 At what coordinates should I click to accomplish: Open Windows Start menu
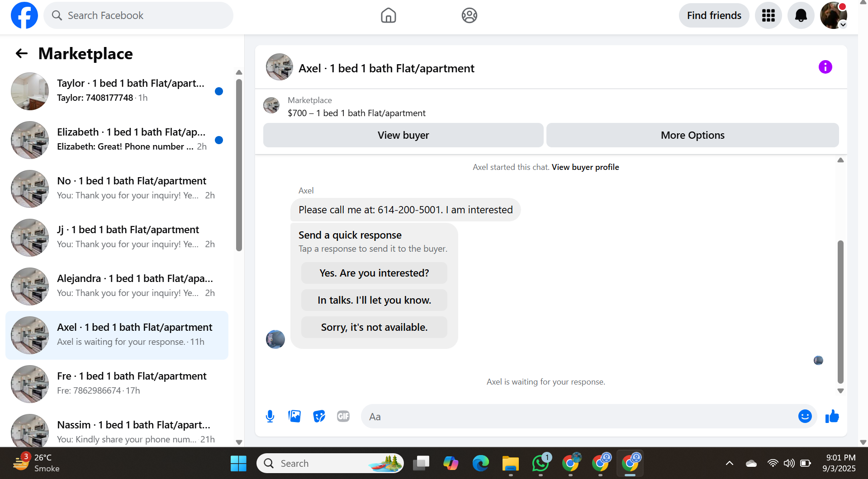tap(238, 463)
